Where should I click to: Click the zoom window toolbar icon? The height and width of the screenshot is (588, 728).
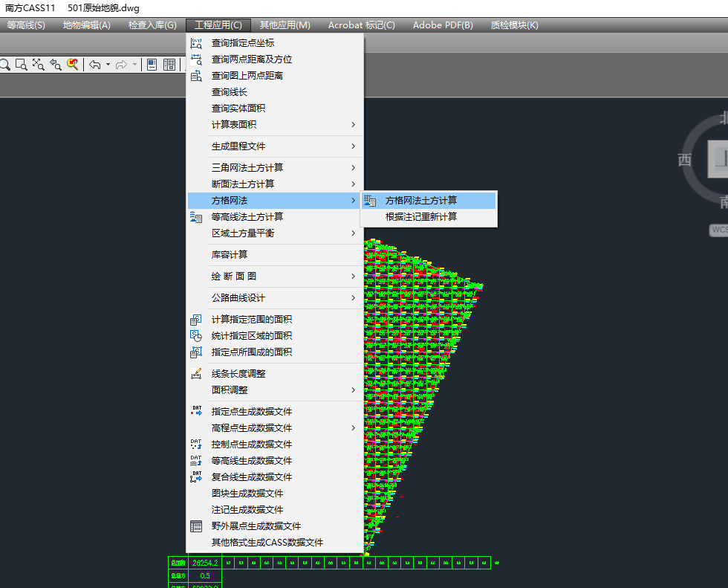point(21,65)
